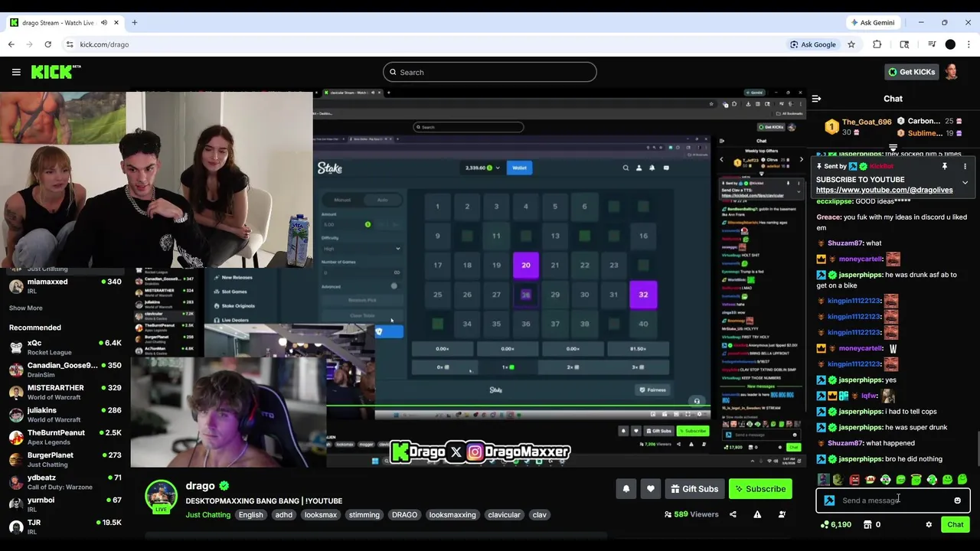Show more followed channels
This screenshot has width=980, height=551.
25,308
